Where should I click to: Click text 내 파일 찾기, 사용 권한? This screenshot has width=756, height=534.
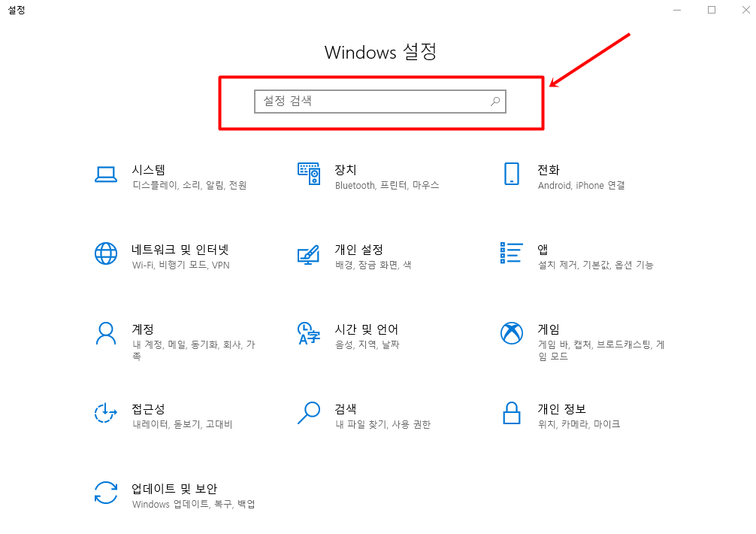pos(383,424)
